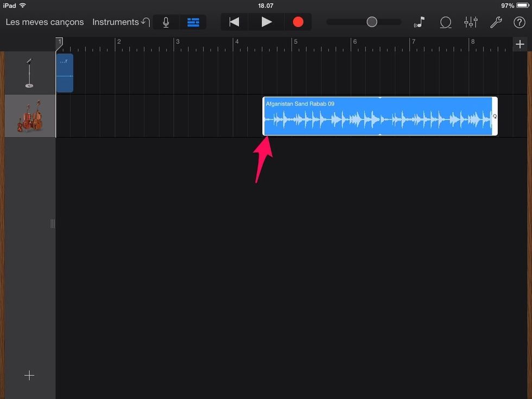Tap the loop handle on Rabab region
532x399 pixels.
495,117
